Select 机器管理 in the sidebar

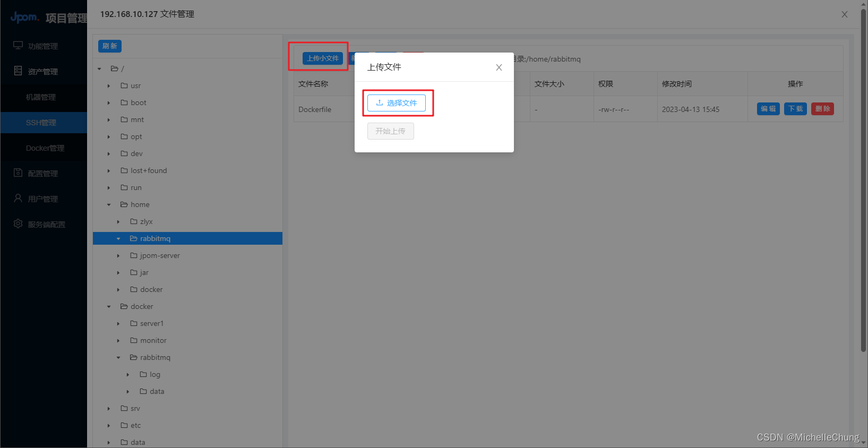(44, 97)
